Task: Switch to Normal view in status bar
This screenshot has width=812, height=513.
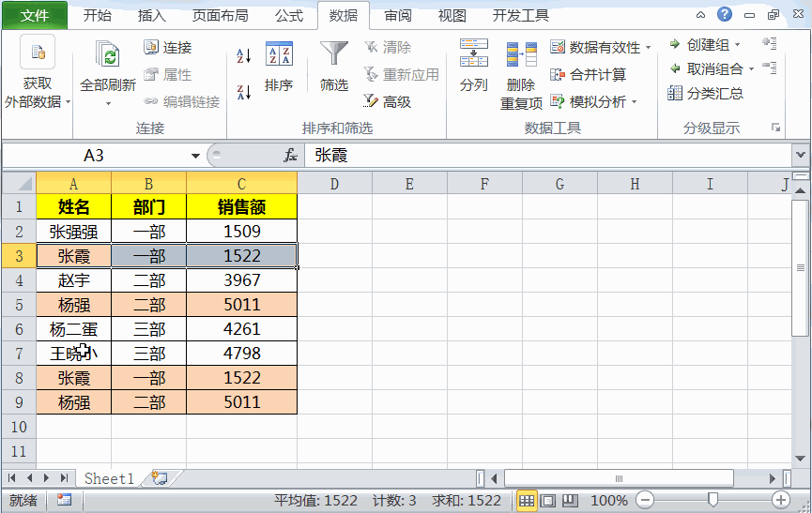Action: (x=527, y=500)
